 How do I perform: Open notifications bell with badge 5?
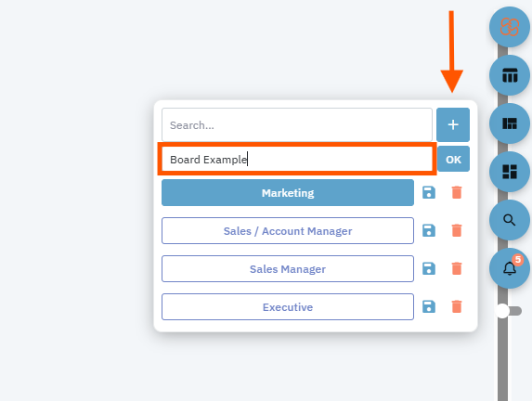510,268
